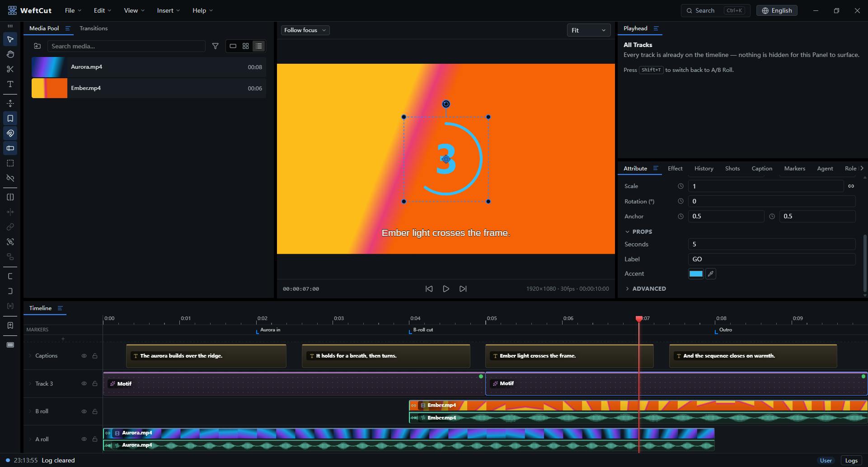The width and height of the screenshot is (868, 467).
Task: Click the Search media input field
Action: click(127, 46)
